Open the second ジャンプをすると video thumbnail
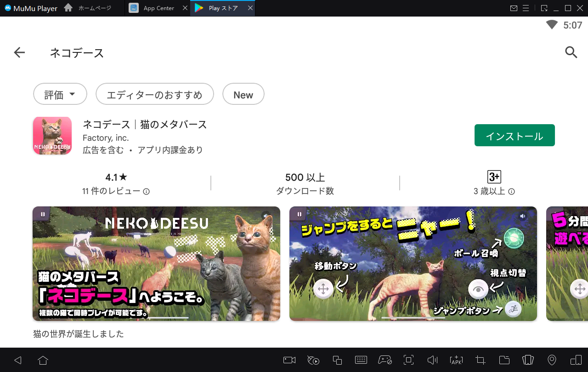This screenshot has width=588, height=372. pyautogui.click(x=413, y=263)
